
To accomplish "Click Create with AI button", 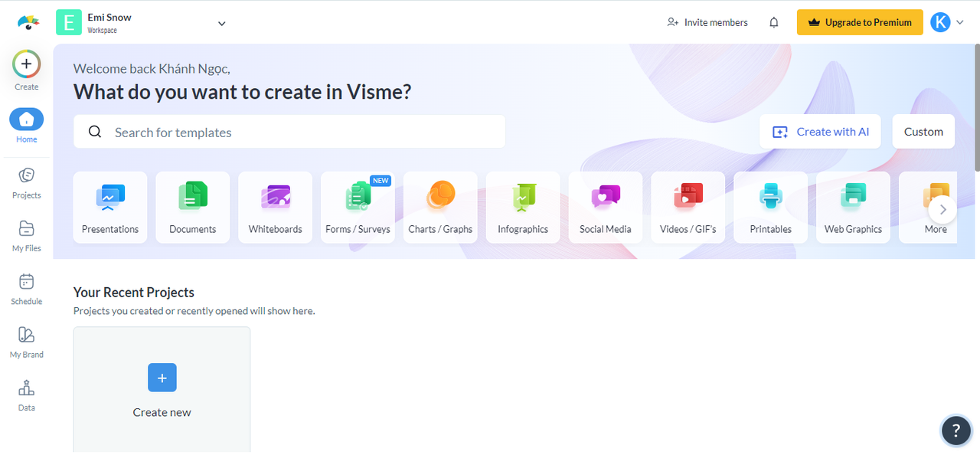I will [x=820, y=132].
